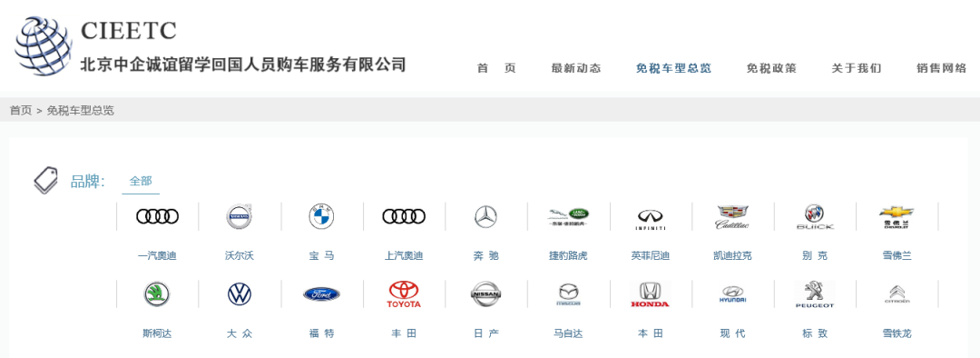Open the 销售网络 navigation item

(941, 68)
